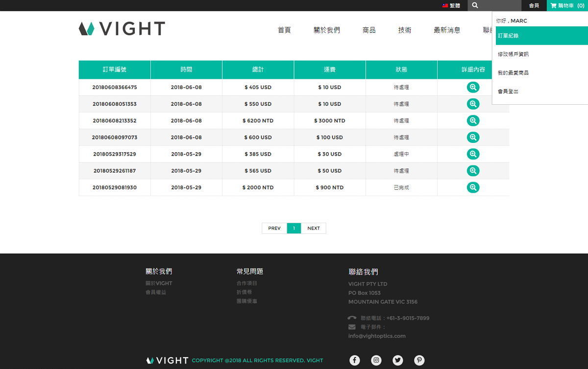Viewport: 588px width, 369px height.
Task: Open the shopping cart 購物車
Action: point(567,5)
